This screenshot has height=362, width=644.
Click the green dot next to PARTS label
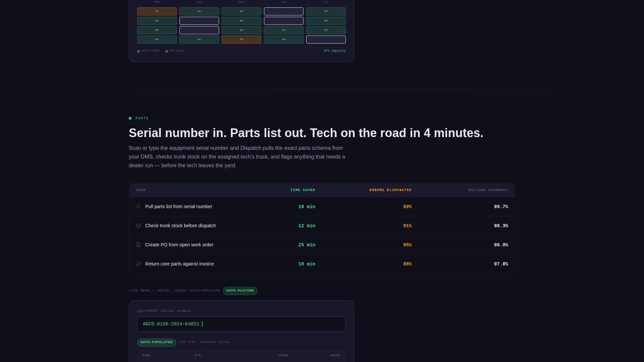130,118
